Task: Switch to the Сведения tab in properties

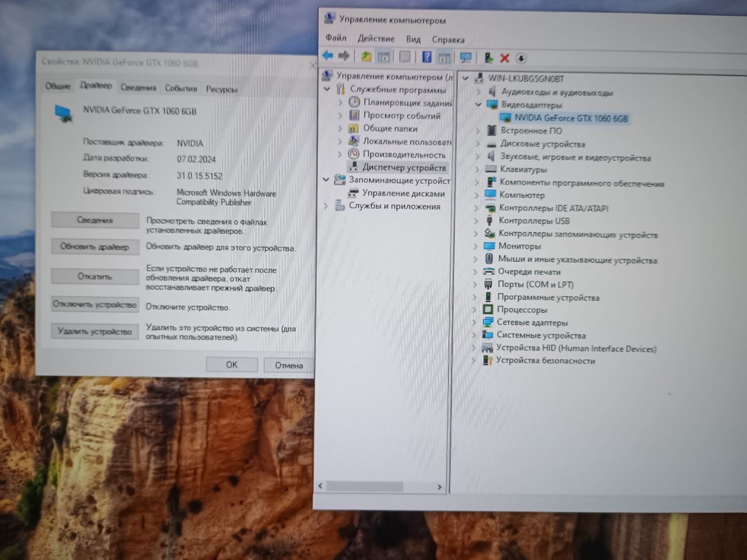Action: [x=138, y=87]
